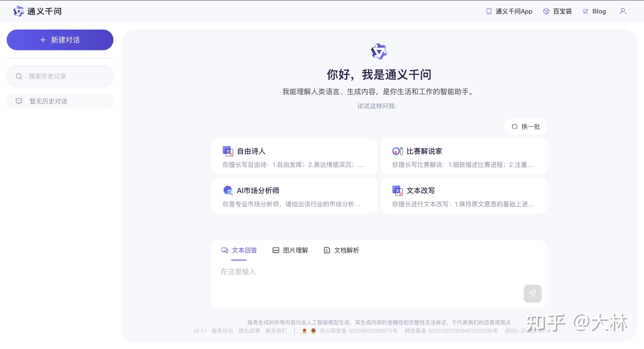The width and height of the screenshot is (644, 349).
Task: Click the cube icon beside 百宝袋
Action: [x=546, y=11]
